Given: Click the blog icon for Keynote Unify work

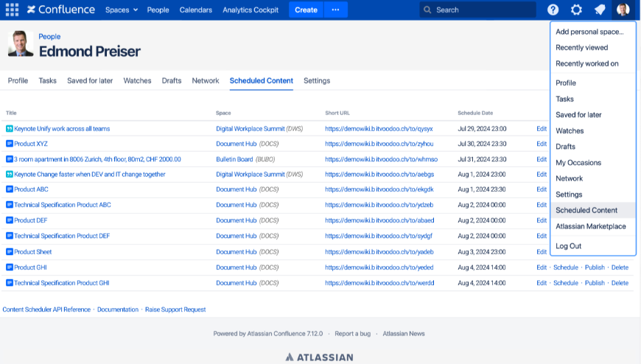Looking at the screenshot, I should [10, 129].
